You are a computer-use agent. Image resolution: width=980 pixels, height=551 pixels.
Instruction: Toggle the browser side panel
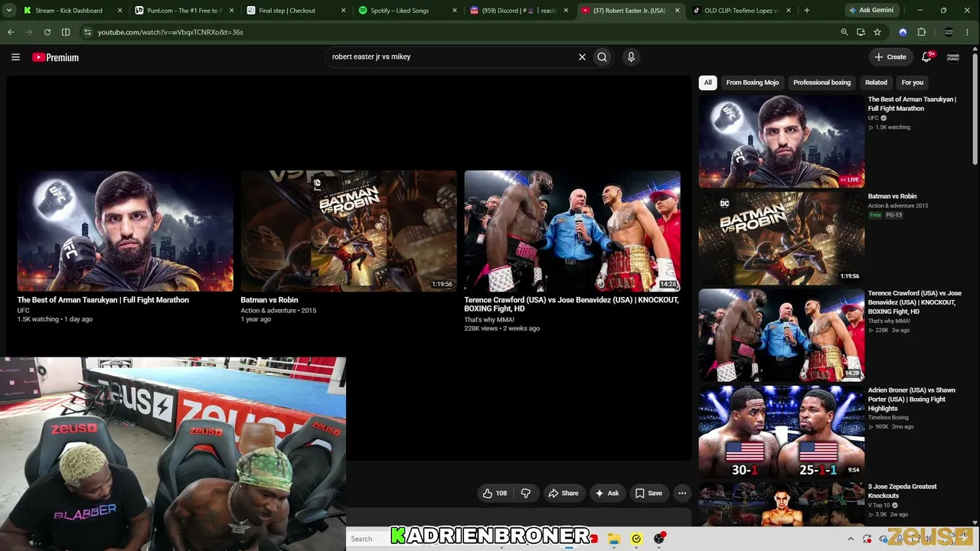(x=66, y=32)
